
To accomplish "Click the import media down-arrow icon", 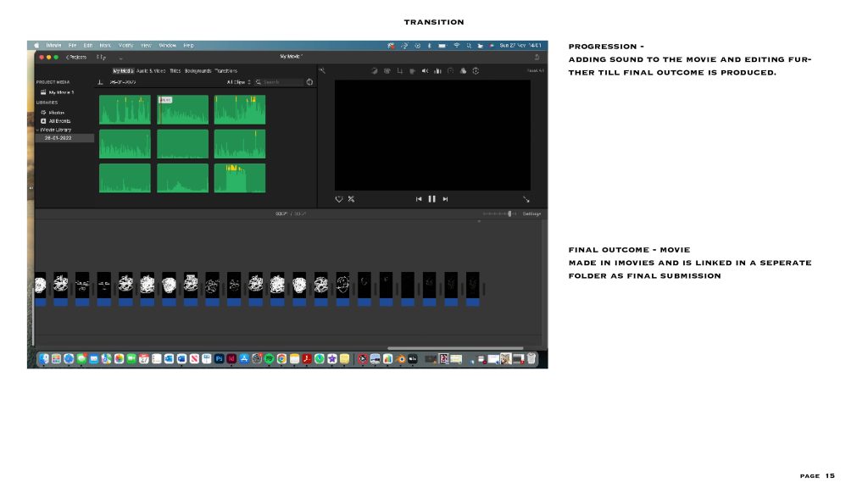I will tap(100, 82).
